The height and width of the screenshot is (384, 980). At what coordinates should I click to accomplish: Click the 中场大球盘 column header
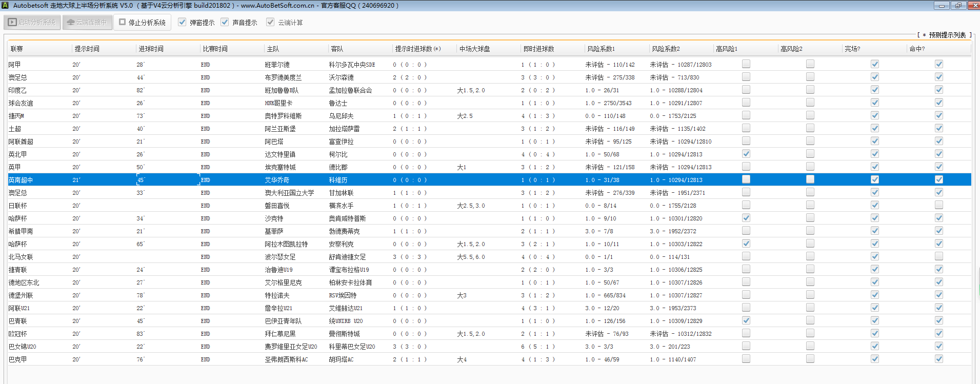tap(474, 49)
